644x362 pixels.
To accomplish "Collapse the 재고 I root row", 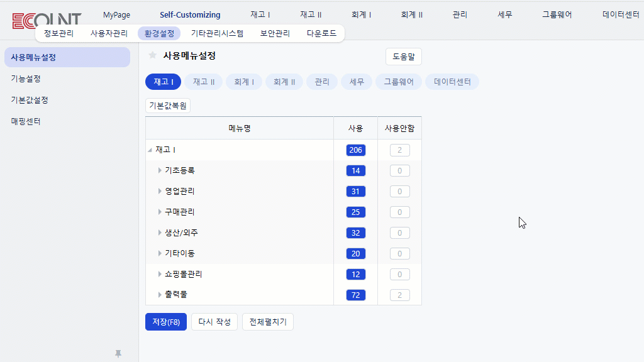I will (150, 150).
